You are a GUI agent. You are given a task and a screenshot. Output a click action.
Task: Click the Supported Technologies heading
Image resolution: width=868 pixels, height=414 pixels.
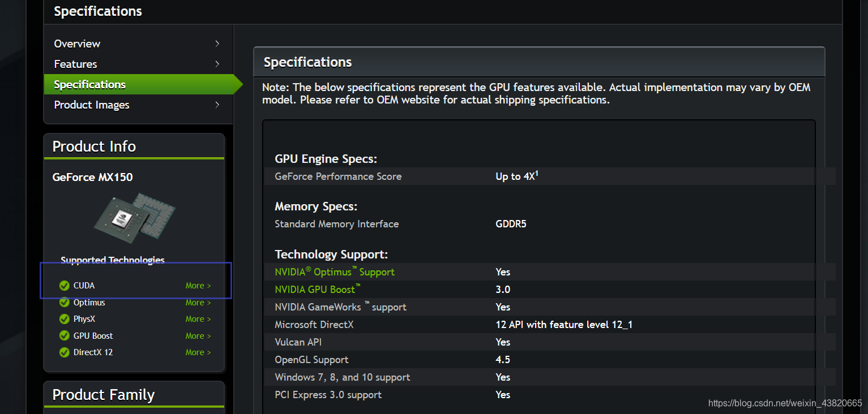[113, 260]
